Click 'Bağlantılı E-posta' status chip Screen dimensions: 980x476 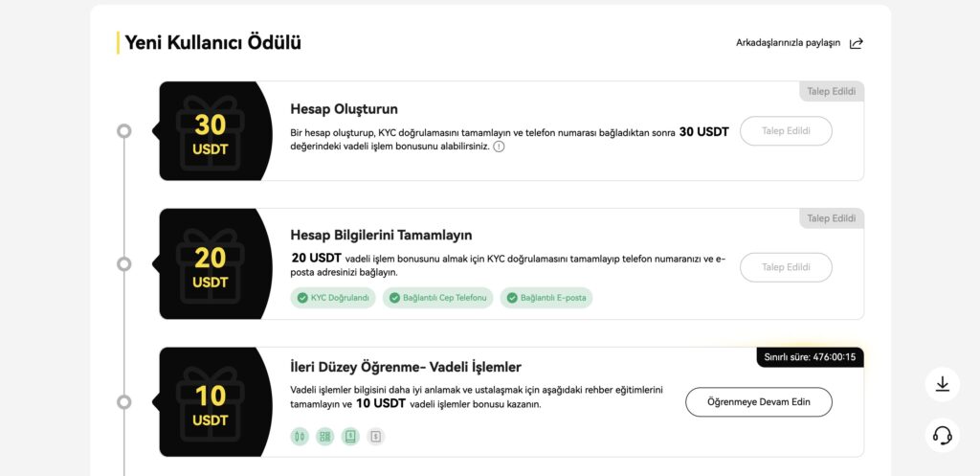546,299
